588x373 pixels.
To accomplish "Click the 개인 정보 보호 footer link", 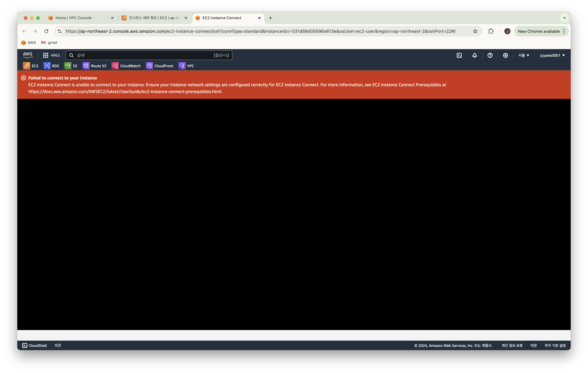I will [512, 345].
